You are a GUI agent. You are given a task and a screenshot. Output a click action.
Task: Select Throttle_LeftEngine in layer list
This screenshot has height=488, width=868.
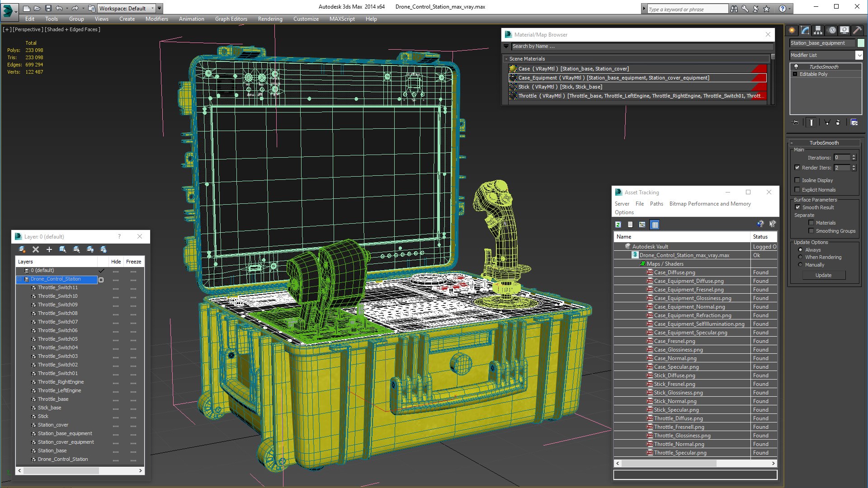59,390
